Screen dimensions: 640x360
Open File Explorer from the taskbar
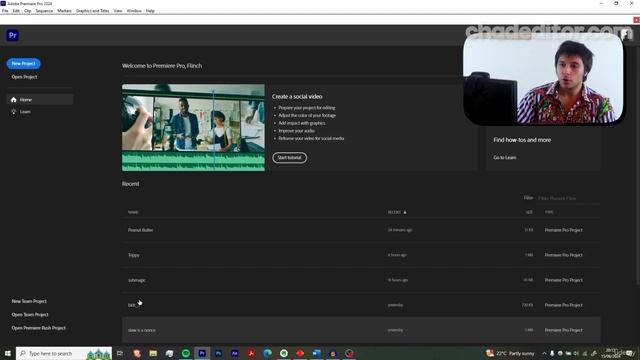(x=153, y=353)
